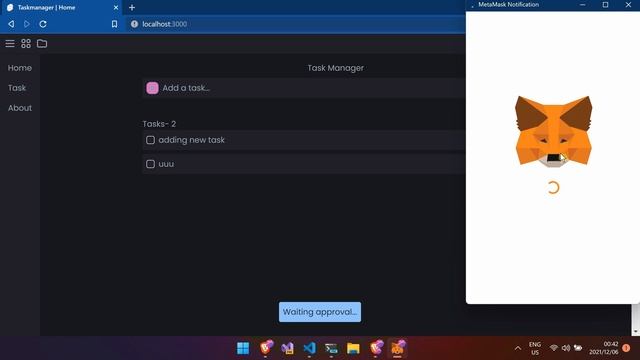Open the Wi-Fi network icon
640x360 pixels.
[x=553, y=348]
